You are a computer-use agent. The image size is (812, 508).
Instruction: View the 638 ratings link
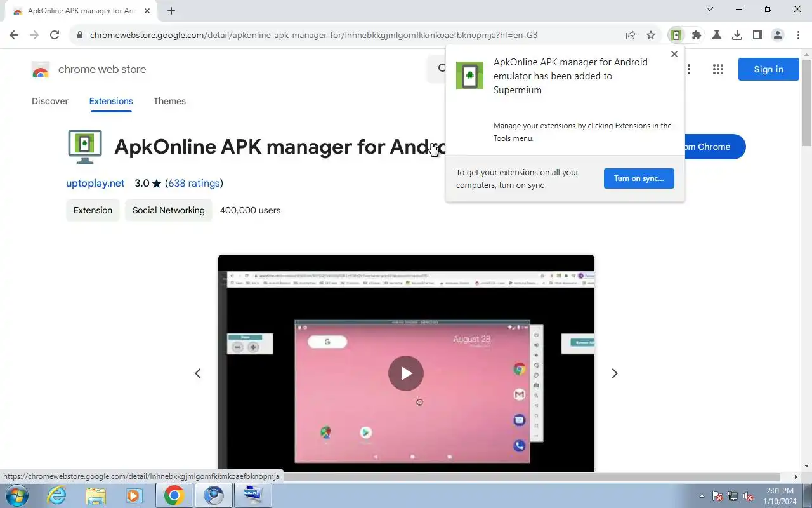click(194, 184)
